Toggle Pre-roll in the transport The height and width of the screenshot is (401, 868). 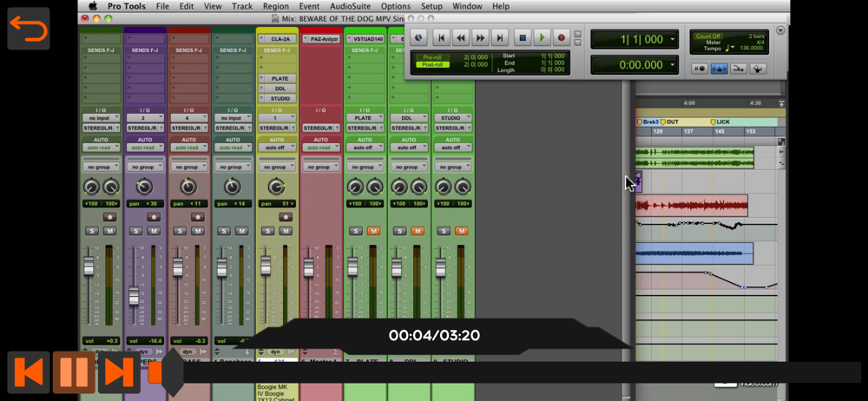pyautogui.click(x=433, y=57)
